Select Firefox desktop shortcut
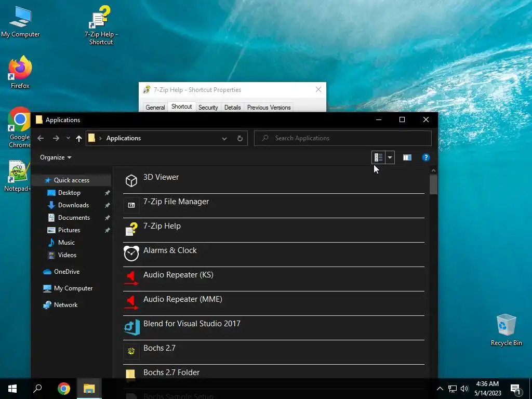532x399 pixels. 20,72
